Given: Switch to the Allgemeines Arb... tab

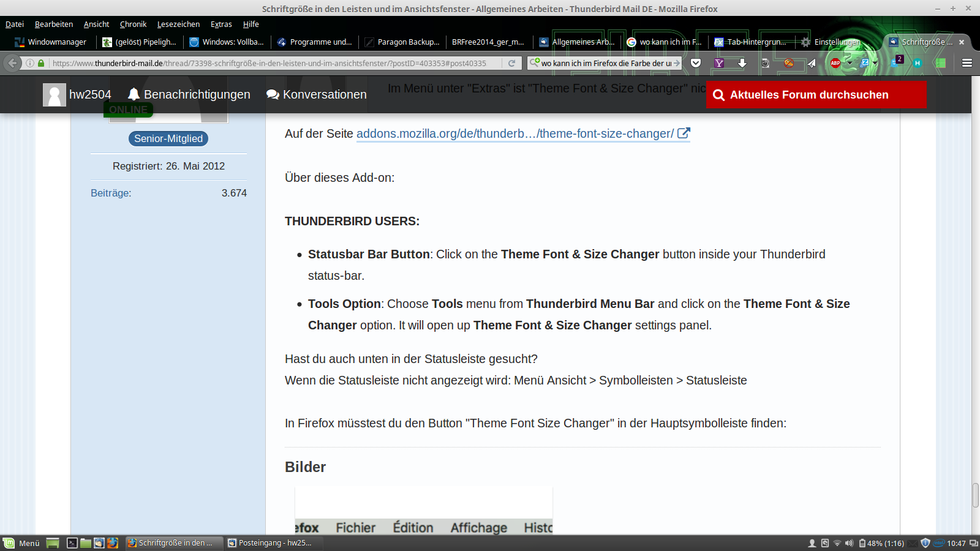Looking at the screenshot, I should tap(576, 42).
